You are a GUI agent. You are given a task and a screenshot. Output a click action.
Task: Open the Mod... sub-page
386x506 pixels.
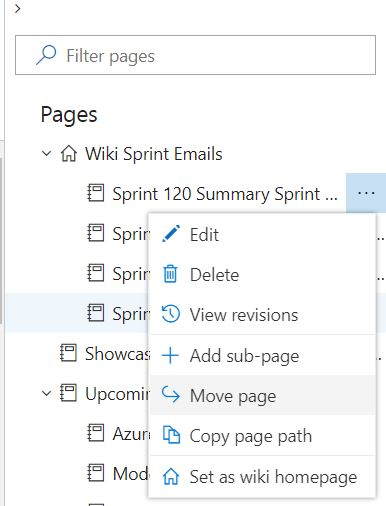click(x=131, y=474)
